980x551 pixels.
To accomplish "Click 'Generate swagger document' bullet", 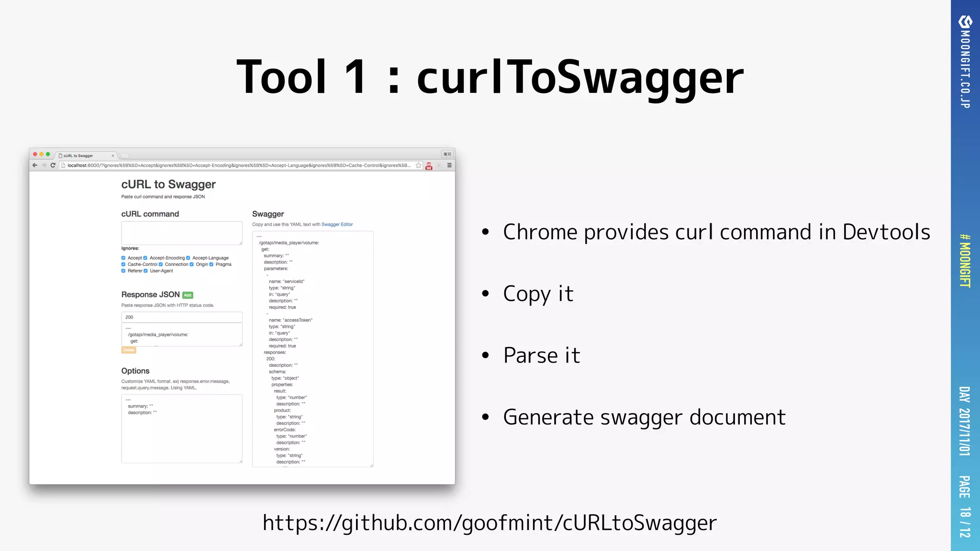I will (x=644, y=418).
